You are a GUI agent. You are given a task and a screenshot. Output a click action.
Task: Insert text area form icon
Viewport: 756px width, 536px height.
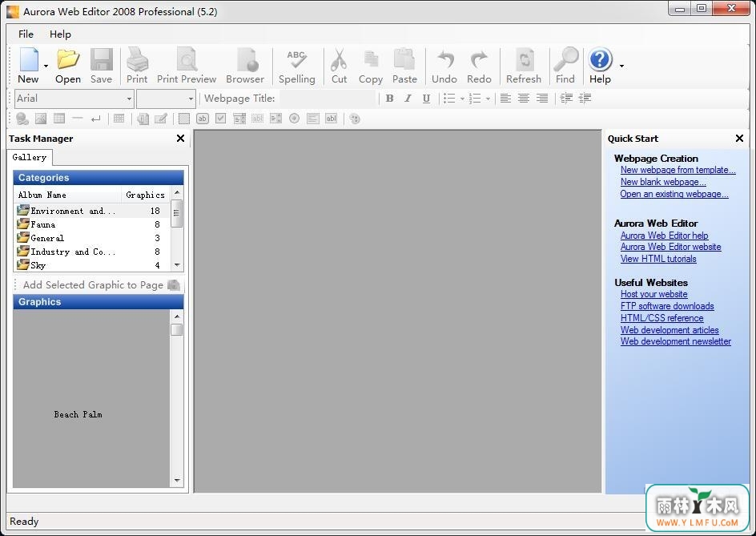[x=313, y=119]
